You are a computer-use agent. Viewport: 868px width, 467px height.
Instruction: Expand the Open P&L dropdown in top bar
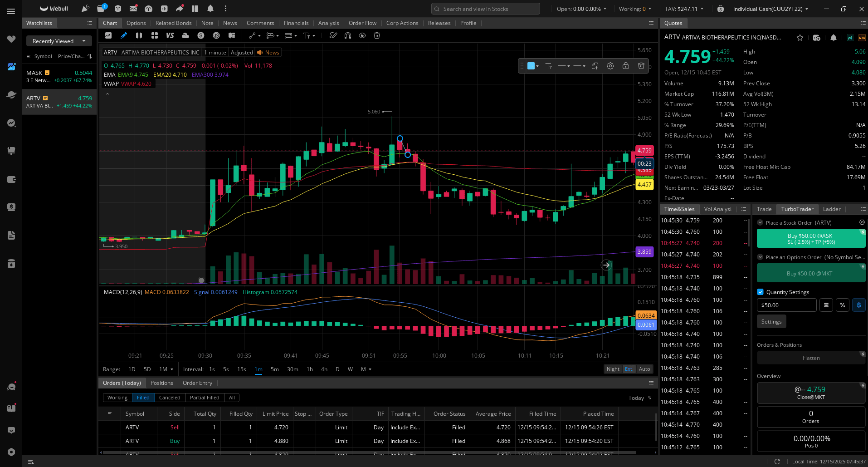[x=581, y=9]
